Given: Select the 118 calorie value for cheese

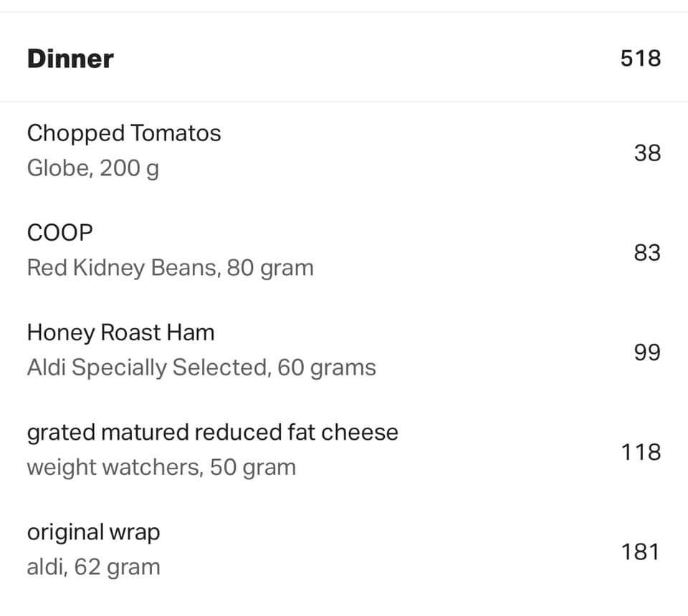Looking at the screenshot, I should [641, 452].
